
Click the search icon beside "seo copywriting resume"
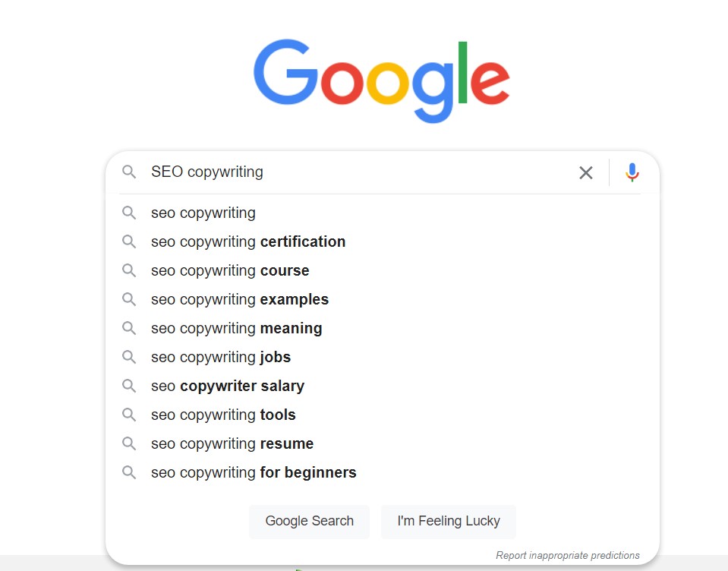pos(129,443)
